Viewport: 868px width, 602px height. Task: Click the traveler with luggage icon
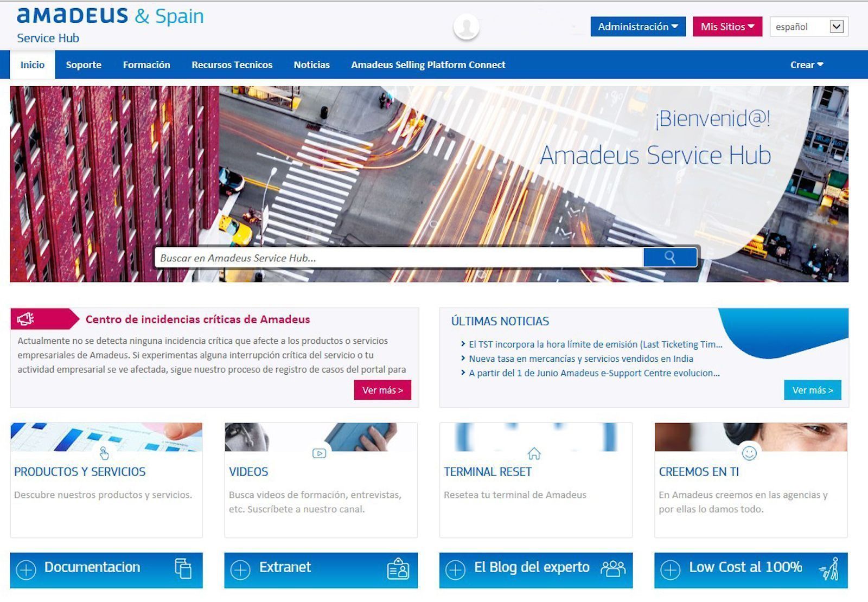point(829,568)
